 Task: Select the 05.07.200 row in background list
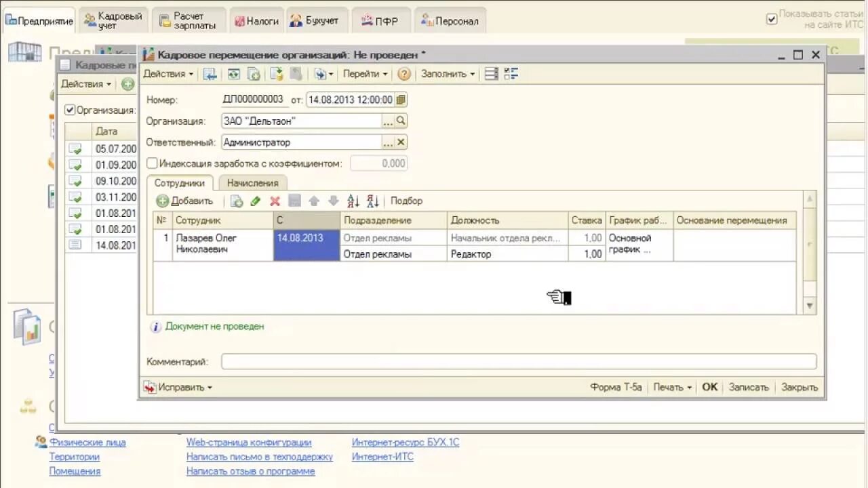click(101, 148)
